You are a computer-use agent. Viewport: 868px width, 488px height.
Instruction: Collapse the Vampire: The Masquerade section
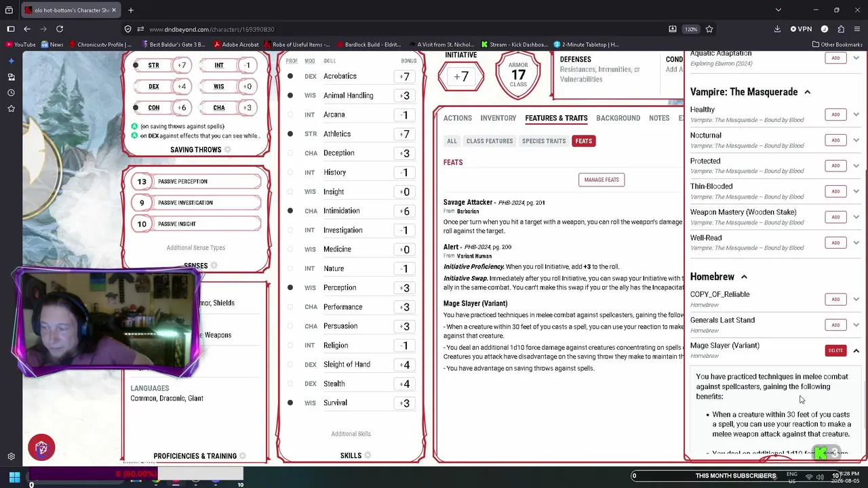pos(807,92)
